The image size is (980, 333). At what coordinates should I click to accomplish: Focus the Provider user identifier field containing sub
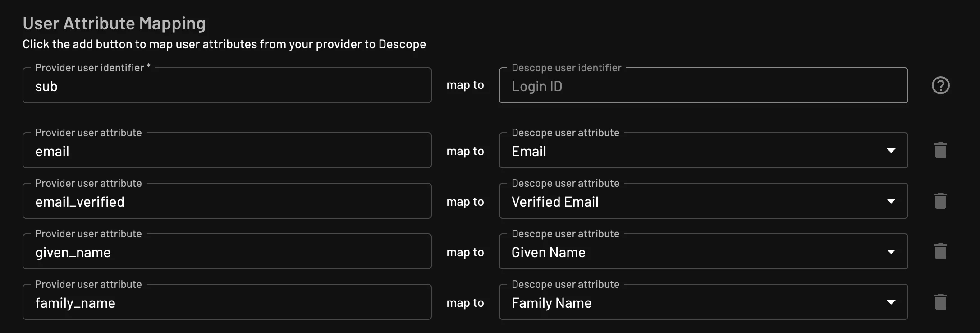(x=227, y=86)
